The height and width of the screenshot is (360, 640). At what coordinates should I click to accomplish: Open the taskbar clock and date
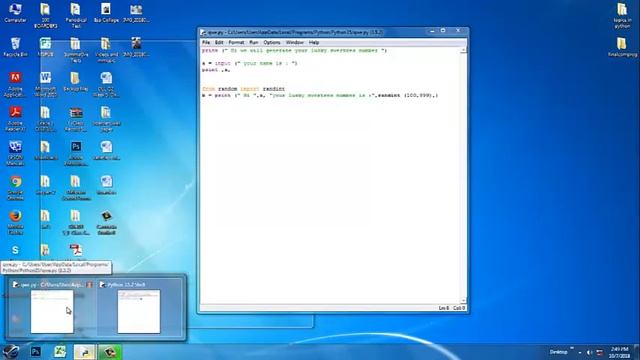coord(619,352)
